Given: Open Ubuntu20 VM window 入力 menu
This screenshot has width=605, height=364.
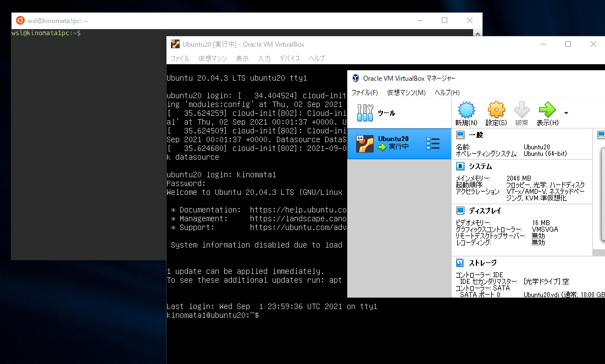Looking at the screenshot, I should click(264, 59).
